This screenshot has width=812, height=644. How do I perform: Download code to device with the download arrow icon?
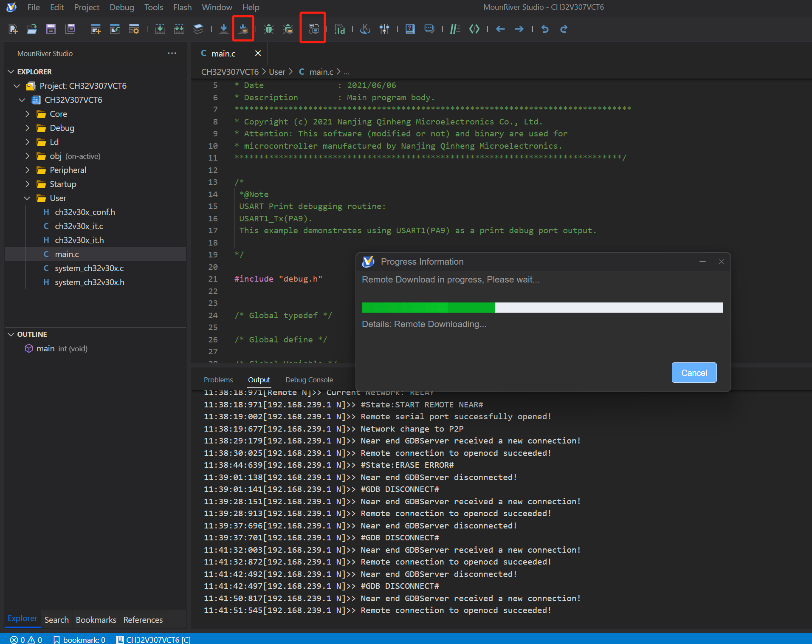click(x=224, y=29)
